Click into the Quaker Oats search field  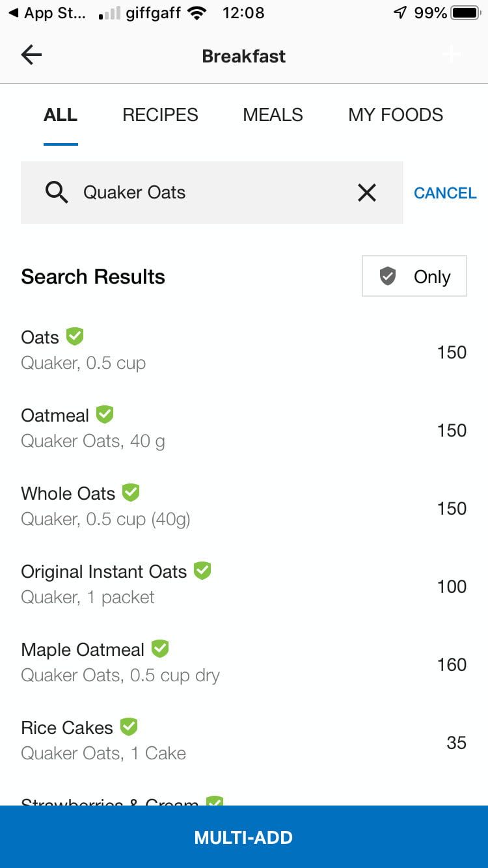[215, 193]
